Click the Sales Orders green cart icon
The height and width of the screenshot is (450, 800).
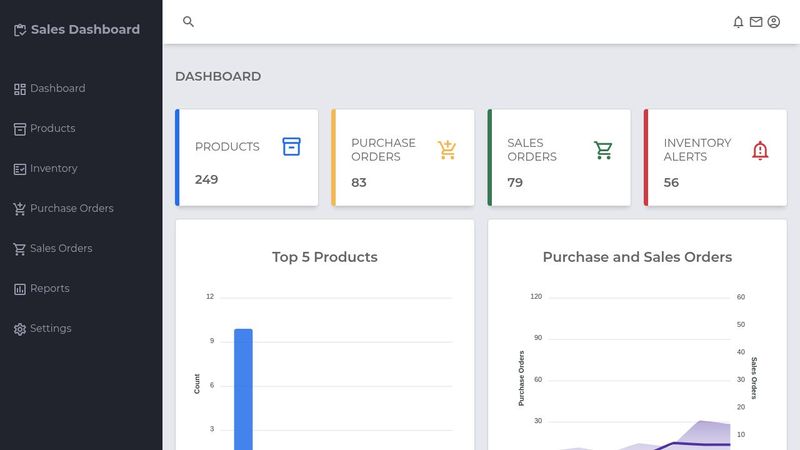[603, 150]
